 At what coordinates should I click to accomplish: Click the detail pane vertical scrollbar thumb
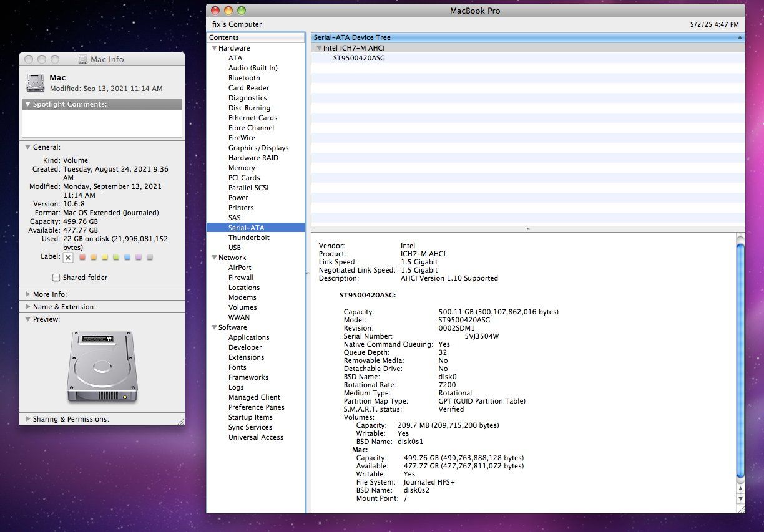coord(740,360)
